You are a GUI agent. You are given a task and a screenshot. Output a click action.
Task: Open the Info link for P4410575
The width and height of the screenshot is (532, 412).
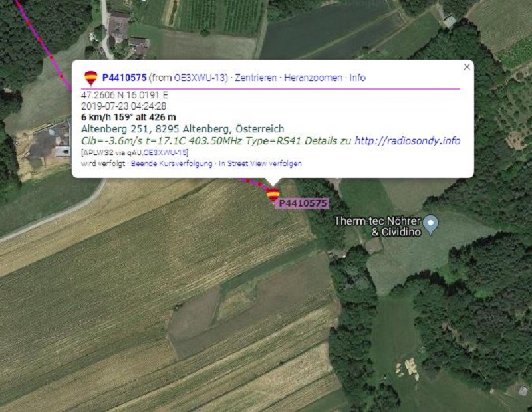click(x=358, y=78)
